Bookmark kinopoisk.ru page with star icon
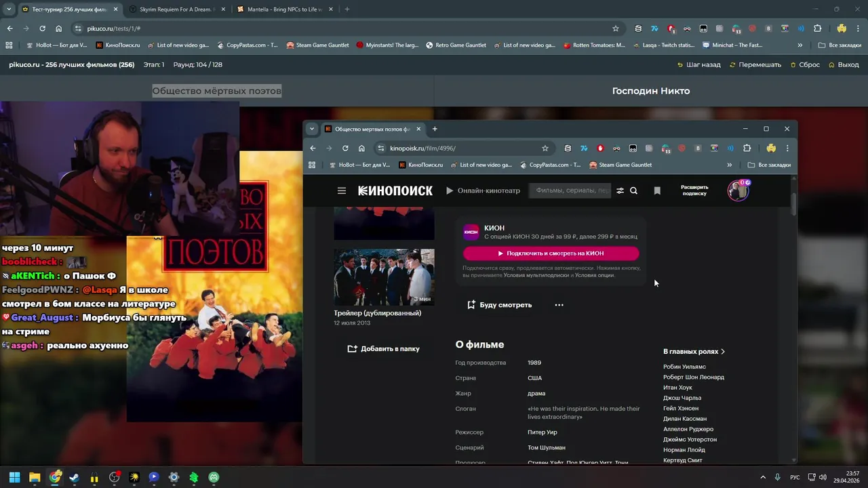 coord(545,148)
